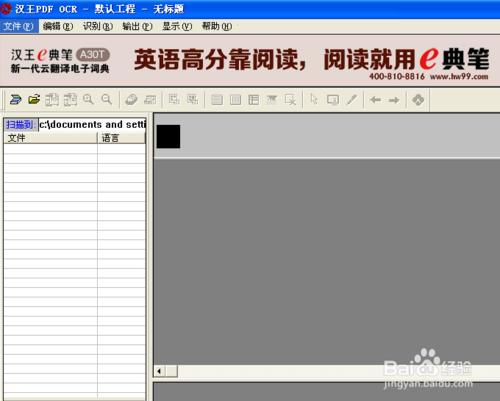Click the horizontal text region icon
Screen dimensions: 500x401
pyautogui.click(x=217, y=100)
